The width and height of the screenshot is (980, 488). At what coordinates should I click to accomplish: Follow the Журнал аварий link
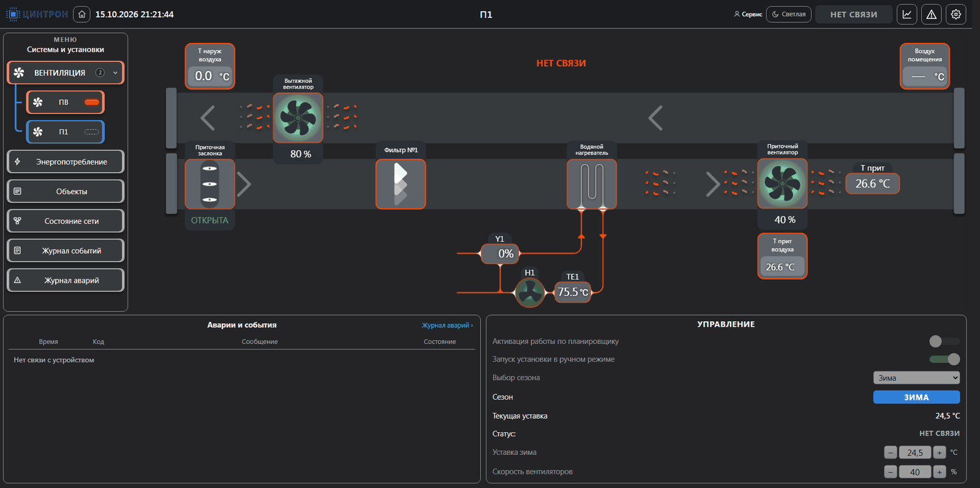447,326
